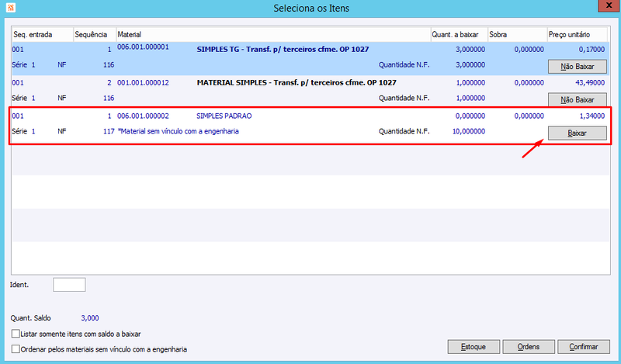Select the SIMPLES PADRAO description
This screenshot has width=621, height=364.
[x=224, y=116]
